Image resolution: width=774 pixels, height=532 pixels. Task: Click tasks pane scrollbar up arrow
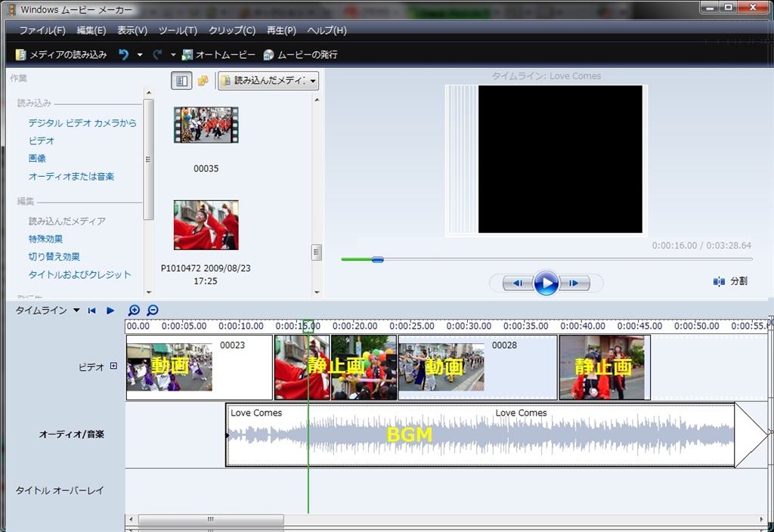pos(149,93)
